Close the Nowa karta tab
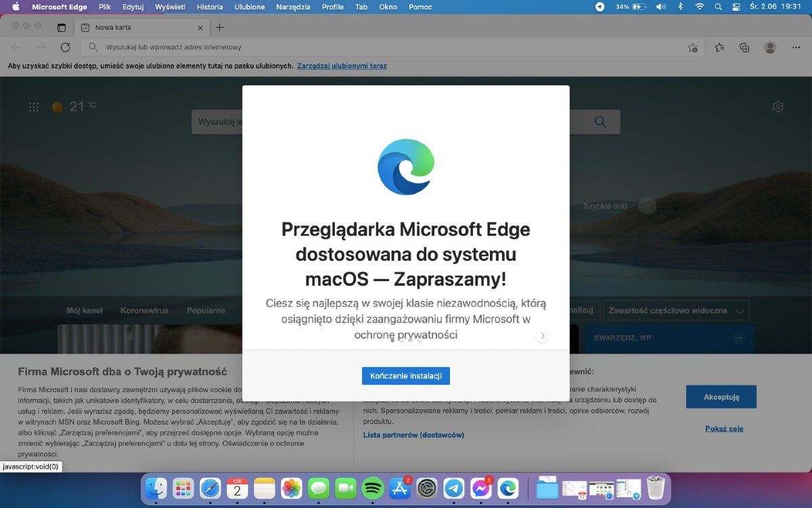 (200, 28)
